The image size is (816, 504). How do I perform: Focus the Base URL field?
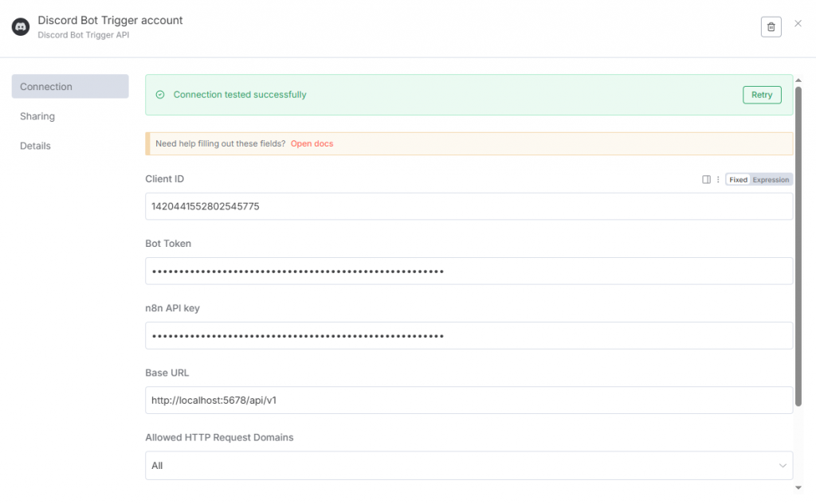(469, 400)
